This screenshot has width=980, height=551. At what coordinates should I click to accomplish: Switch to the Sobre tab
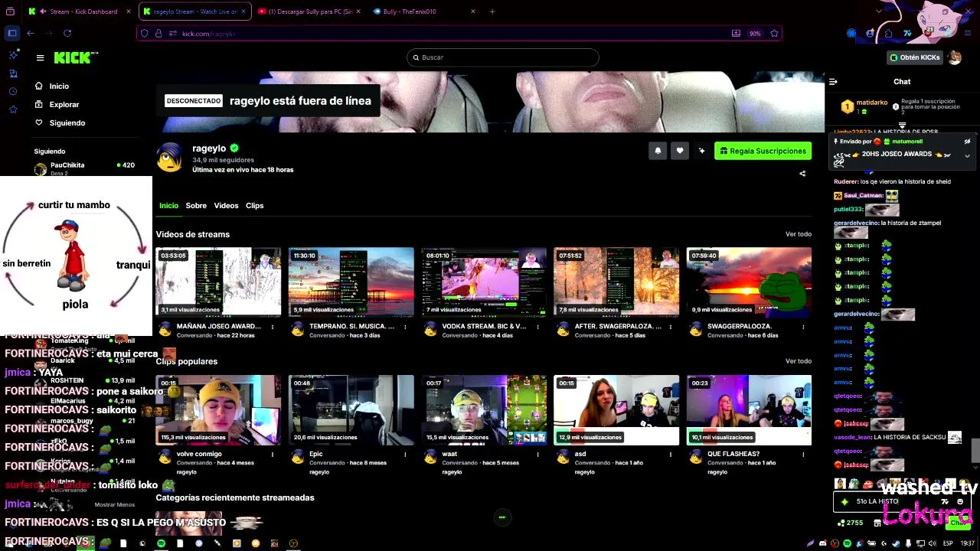196,205
